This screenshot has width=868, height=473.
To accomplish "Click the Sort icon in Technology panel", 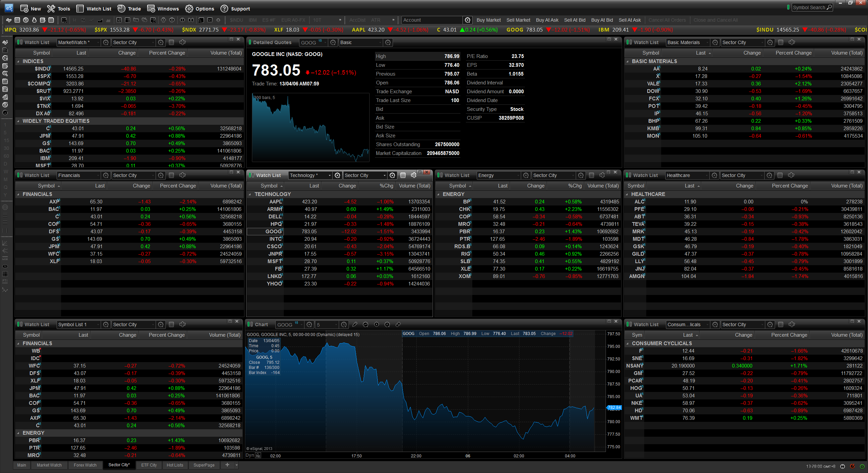I will [x=414, y=175].
